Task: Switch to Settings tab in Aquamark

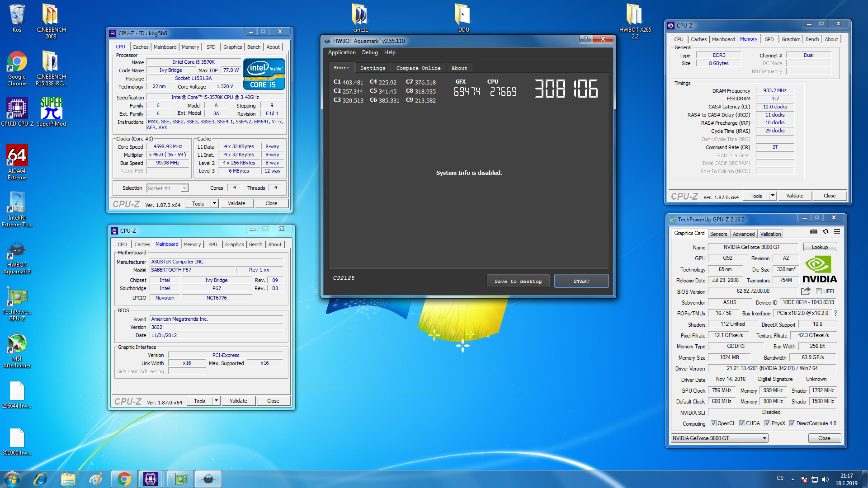Action: click(x=373, y=68)
